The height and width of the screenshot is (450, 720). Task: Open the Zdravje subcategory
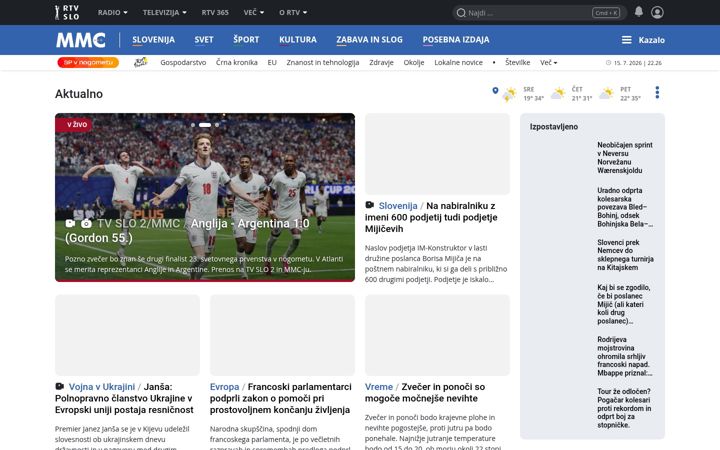click(x=381, y=62)
